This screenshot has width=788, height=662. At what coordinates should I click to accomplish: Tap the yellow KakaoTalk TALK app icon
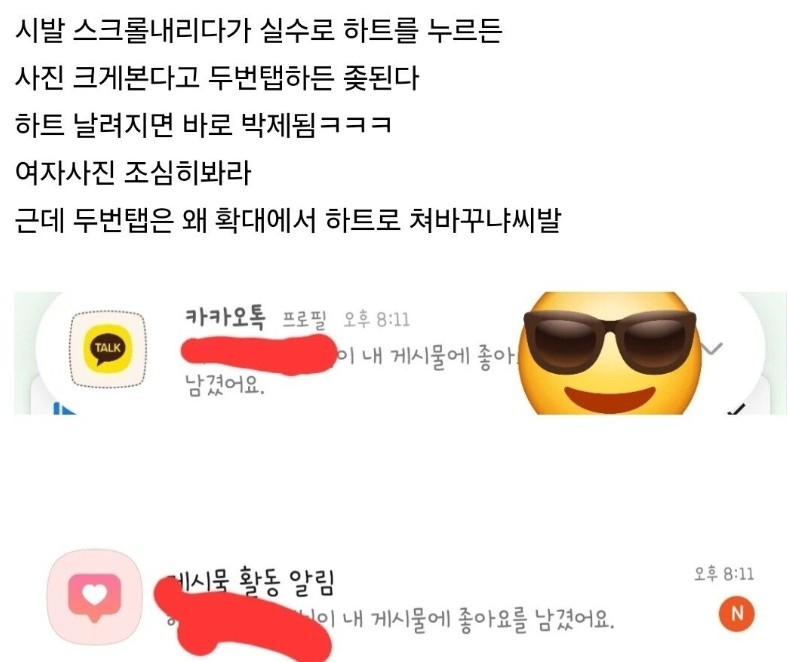point(108,348)
